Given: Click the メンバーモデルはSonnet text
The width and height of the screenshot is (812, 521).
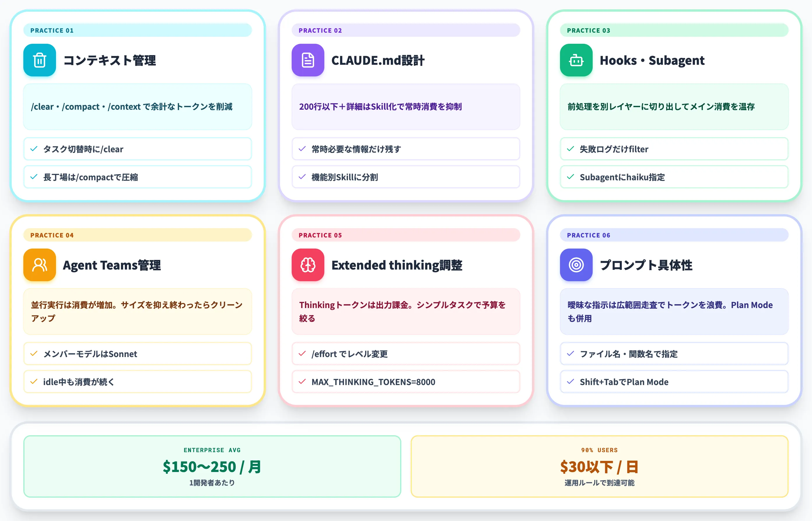Looking at the screenshot, I should coord(90,354).
